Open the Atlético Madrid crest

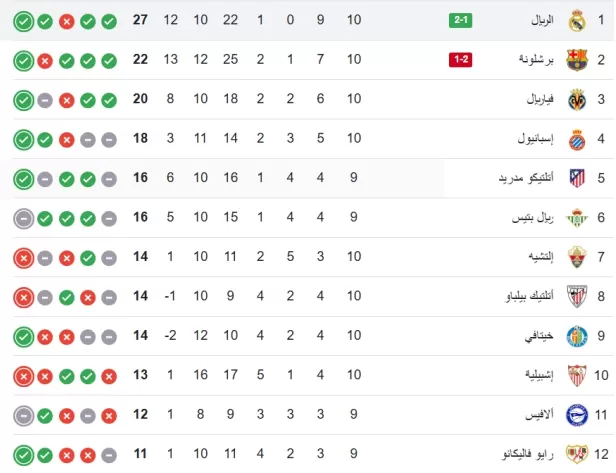click(576, 178)
